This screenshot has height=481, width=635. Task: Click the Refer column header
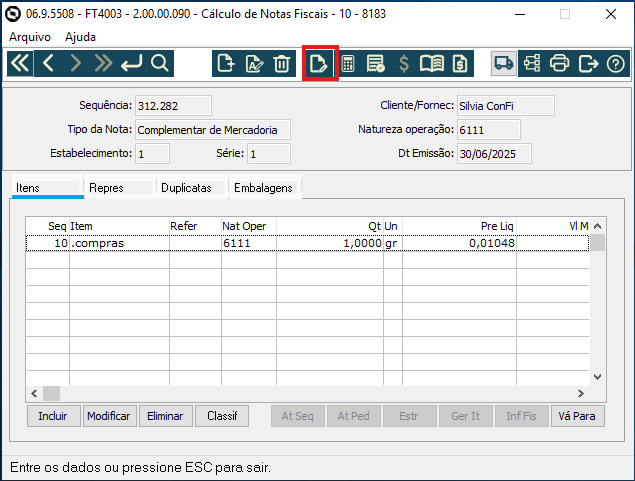[196, 226]
